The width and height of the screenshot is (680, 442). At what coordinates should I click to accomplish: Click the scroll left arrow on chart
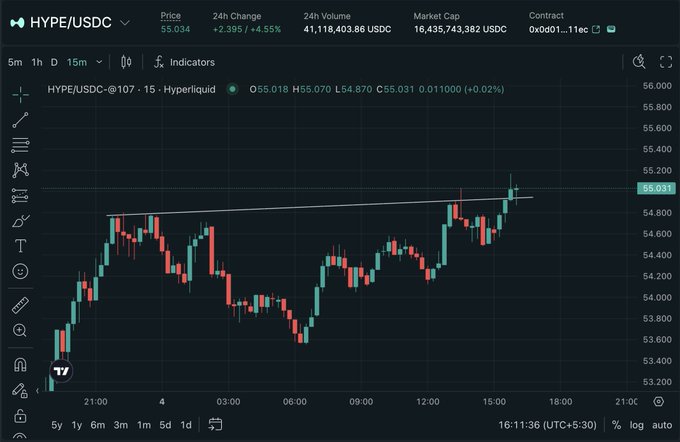[38, 391]
